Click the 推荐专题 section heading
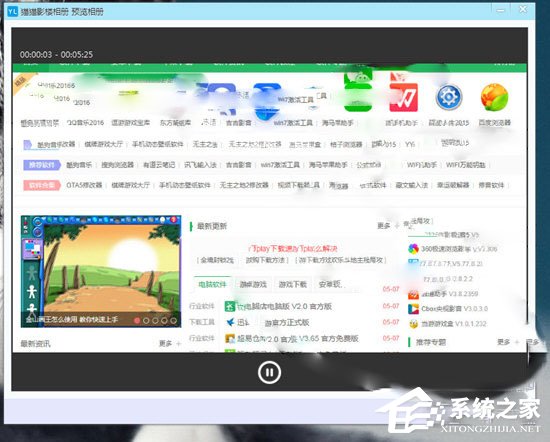The height and width of the screenshot is (442, 550). pyautogui.click(x=431, y=342)
